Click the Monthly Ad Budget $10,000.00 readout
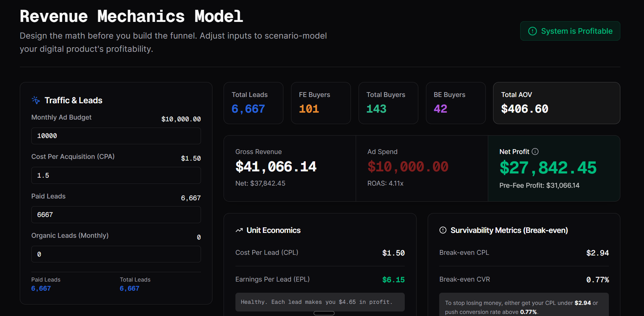The image size is (644, 316). pyautogui.click(x=181, y=119)
